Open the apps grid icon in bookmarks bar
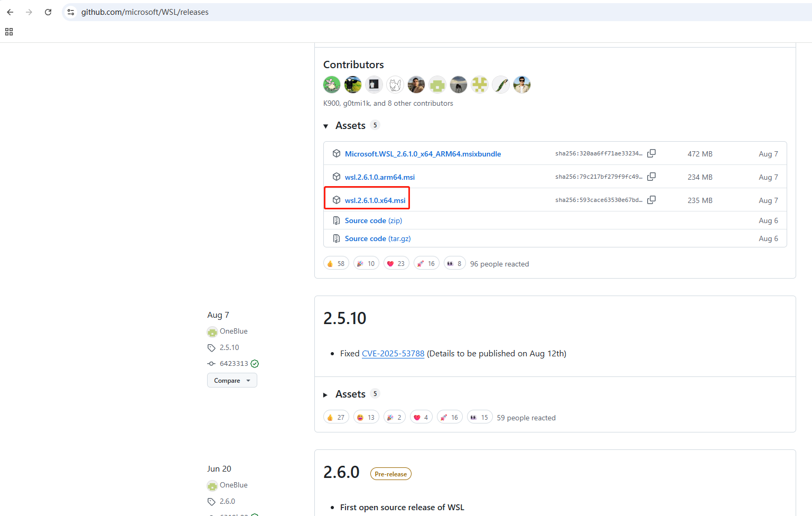Viewport: 812px width, 516px height. tap(9, 32)
